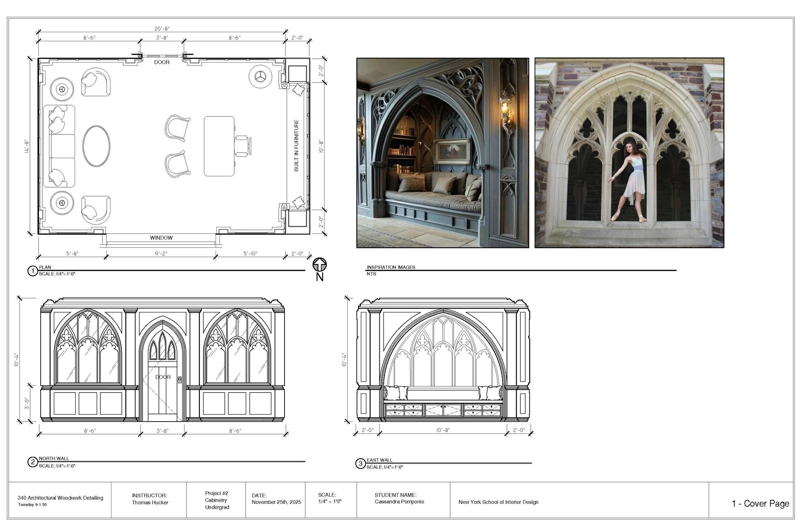Click the 5'-8" bottom plan dimension
This screenshot has width=812, height=525.
[72, 254]
